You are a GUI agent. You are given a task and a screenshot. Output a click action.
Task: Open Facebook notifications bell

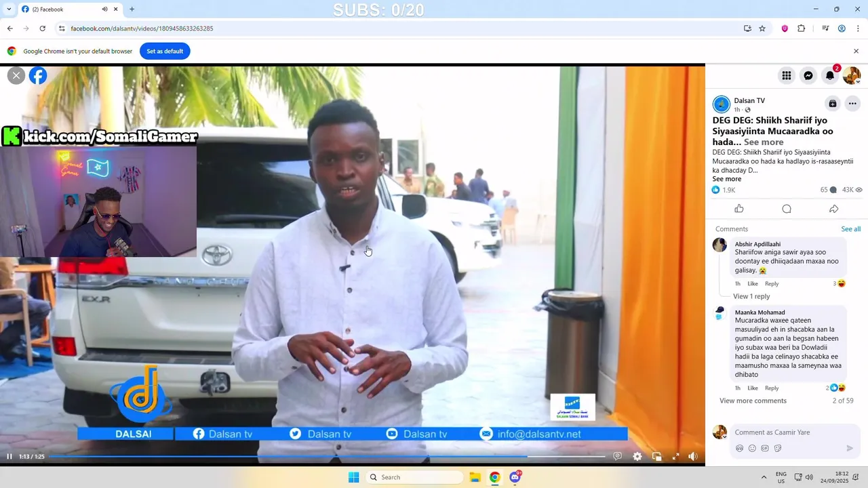click(x=830, y=76)
